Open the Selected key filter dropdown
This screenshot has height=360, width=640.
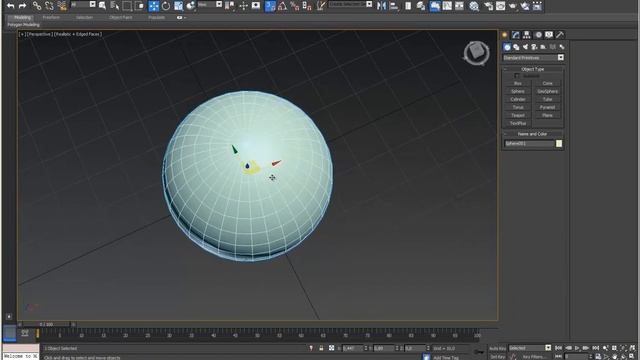click(x=548, y=348)
